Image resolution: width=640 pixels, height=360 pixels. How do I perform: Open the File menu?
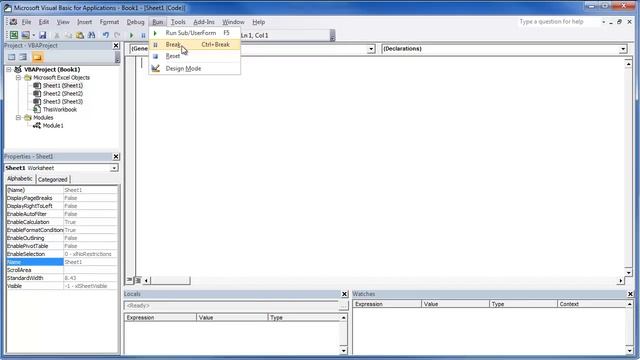pyautogui.click(x=27, y=22)
